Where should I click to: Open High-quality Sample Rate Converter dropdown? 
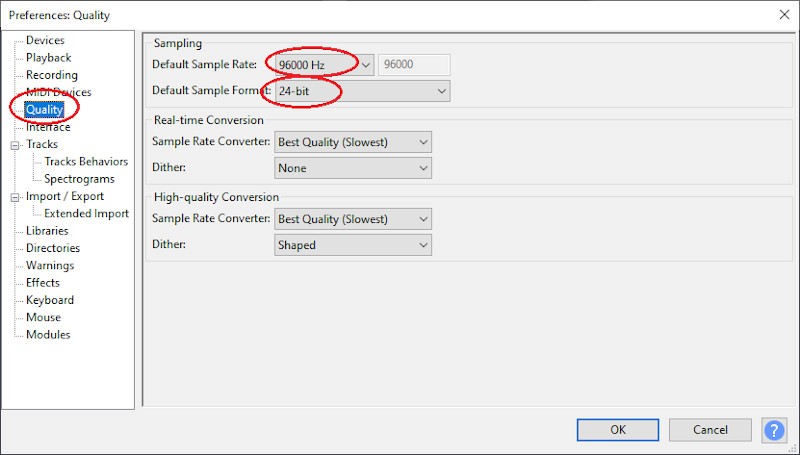point(353,219)
